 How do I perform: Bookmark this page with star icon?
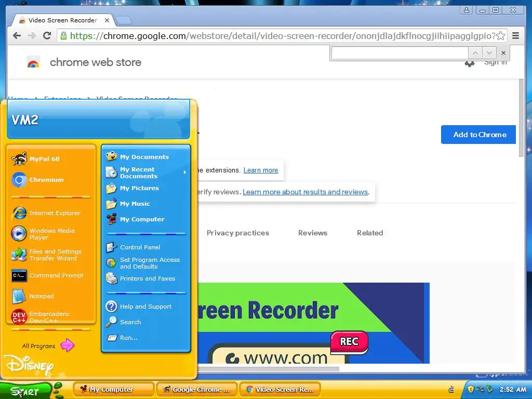click(x=500, y=36)
